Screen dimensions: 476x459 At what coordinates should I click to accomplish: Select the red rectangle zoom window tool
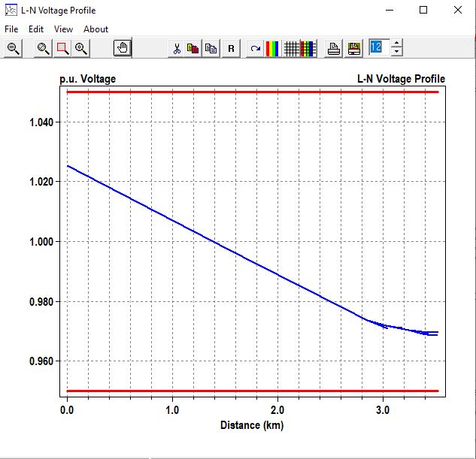pyautogui.click(x=62, y=48)
